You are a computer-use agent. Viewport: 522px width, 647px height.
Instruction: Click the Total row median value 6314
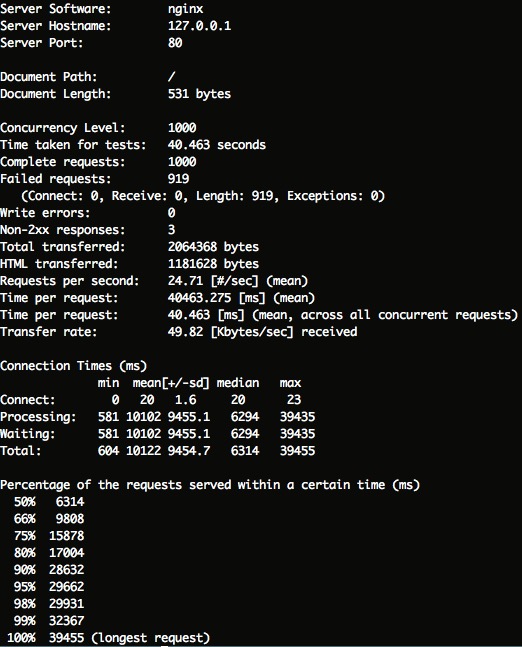point(245,450)
